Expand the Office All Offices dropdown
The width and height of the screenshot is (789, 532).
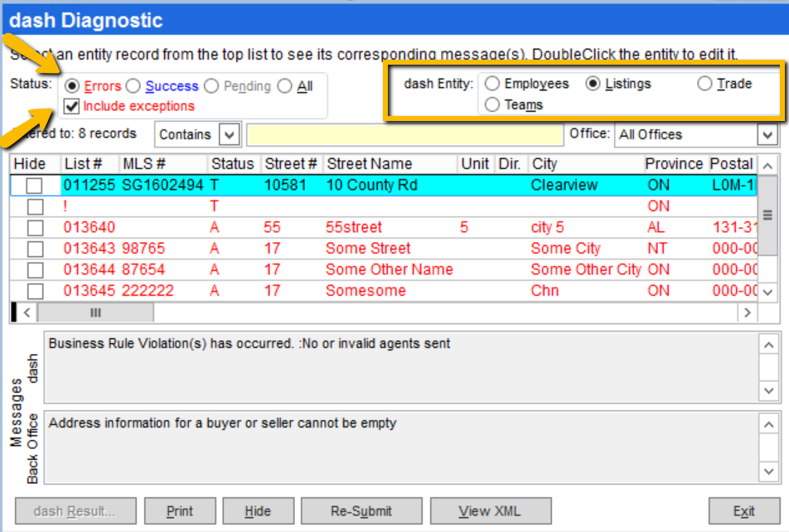pos(766,134)
